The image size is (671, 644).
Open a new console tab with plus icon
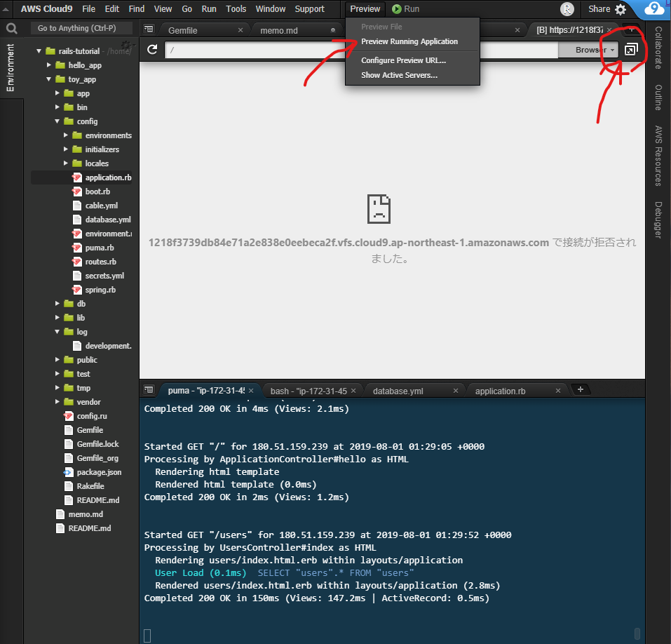[581, 390]
